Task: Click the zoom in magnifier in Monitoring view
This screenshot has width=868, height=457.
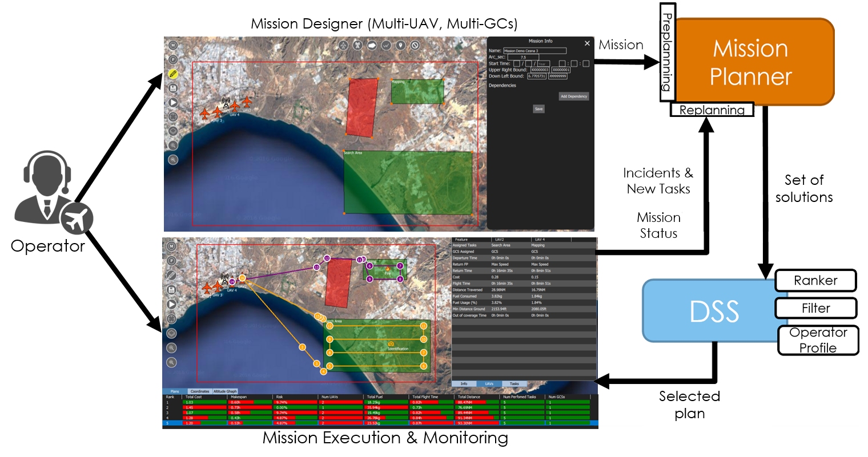Action: (171, 347)
